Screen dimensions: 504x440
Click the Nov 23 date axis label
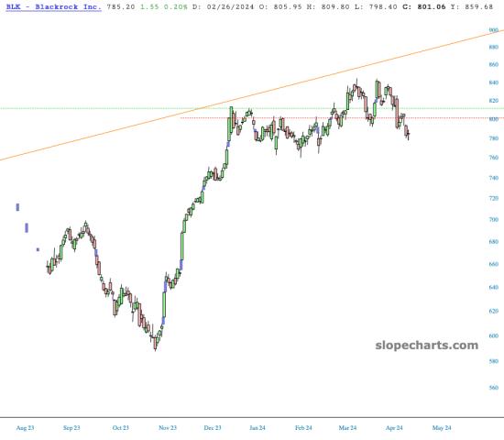point(168,428)
